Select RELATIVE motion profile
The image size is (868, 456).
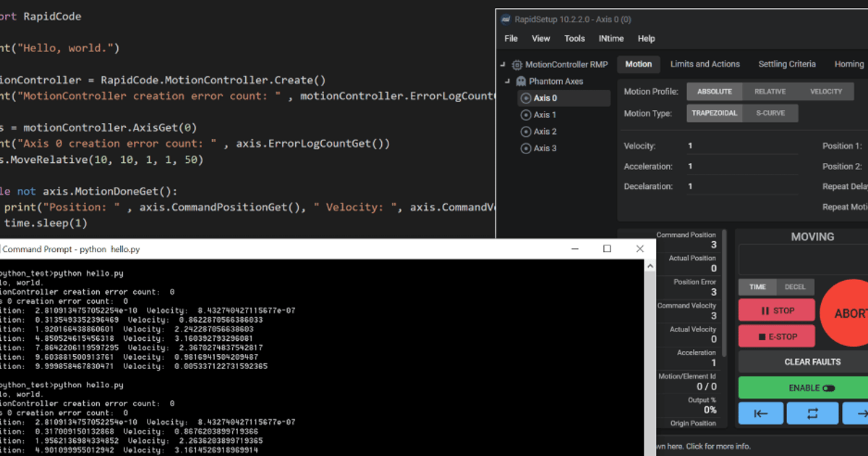(770, 92)
